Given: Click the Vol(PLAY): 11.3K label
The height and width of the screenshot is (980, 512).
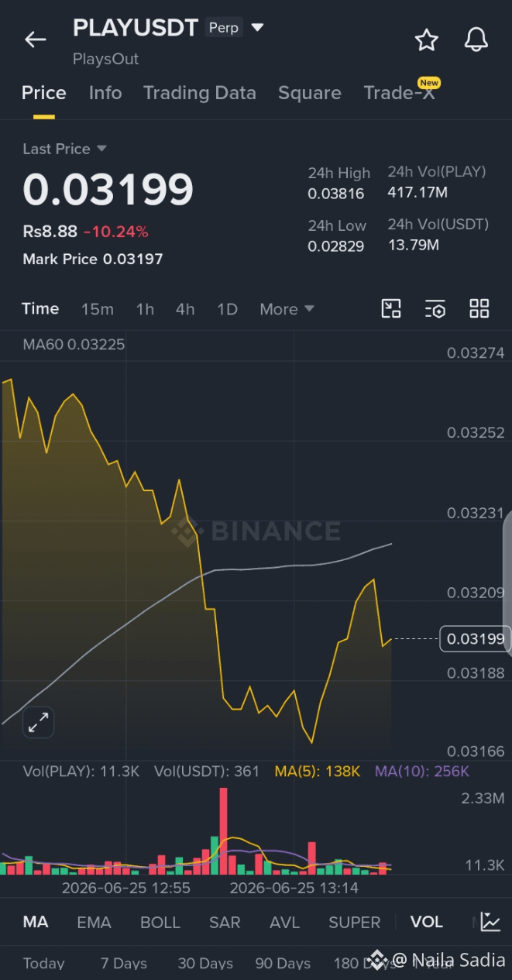Looking at the screenshot, I should (x=81, y=771).
